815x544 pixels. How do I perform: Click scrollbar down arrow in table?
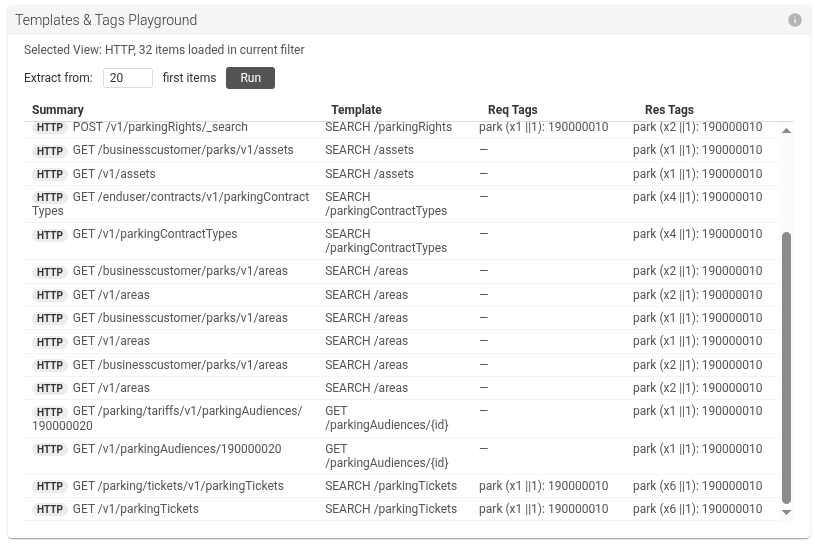coord(786,512)
